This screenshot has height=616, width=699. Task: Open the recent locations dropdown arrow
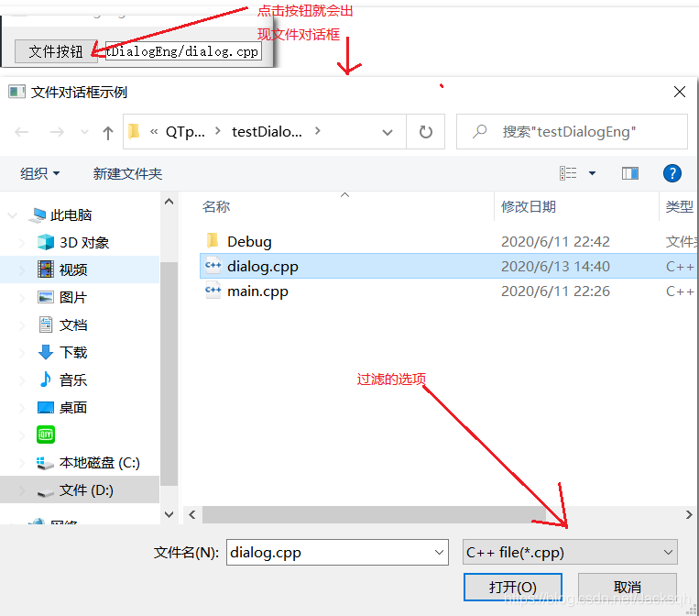point(84,132)
